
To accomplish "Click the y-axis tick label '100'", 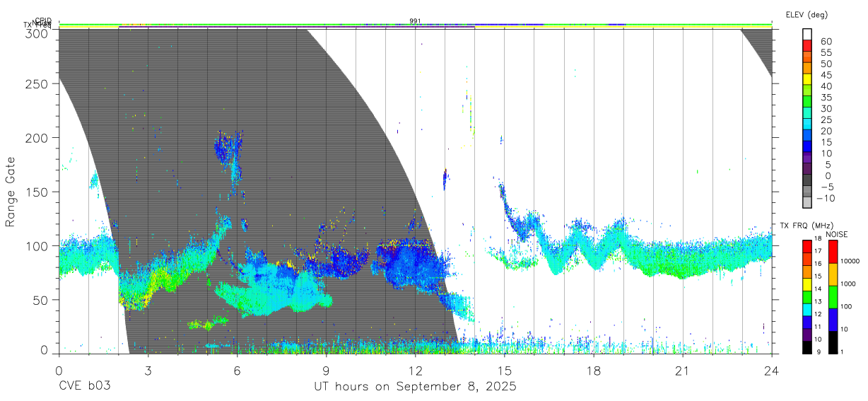I will [37, 245].
